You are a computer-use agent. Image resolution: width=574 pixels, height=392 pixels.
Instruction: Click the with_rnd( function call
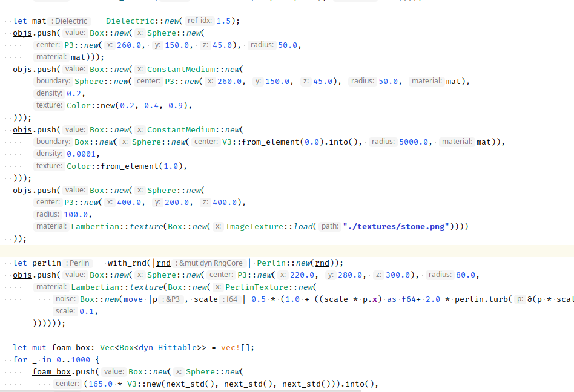129,263
